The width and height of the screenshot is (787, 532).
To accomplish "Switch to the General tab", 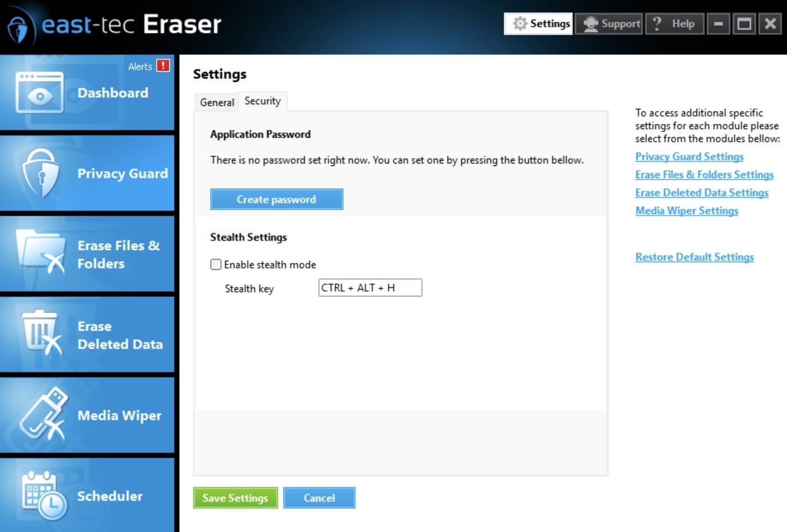I will coord(217,102).
